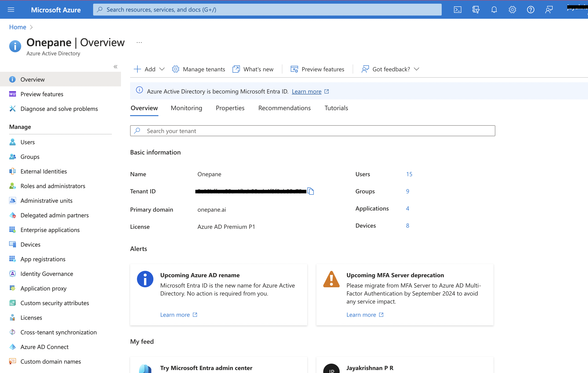Screen dimensions: 588x373
Task: Open Custom domain names
Action: 60,362
